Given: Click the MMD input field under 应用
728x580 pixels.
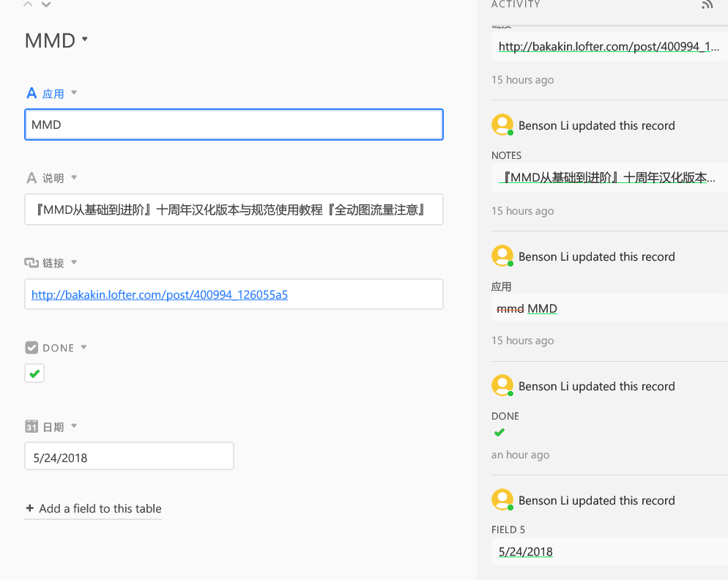Looking at the screenshot, I should coord(234,124).
